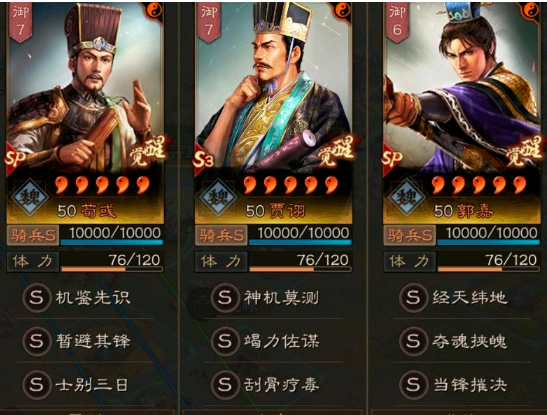This screenshot has height=415, width=547.
Task: Click the S3 season badge on 贾诩
Action: pyautogui.click(x=203, y=160)
